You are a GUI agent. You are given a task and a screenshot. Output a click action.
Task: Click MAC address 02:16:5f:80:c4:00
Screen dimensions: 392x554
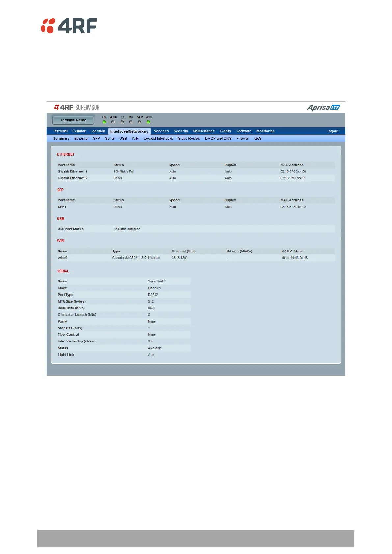pyautogui.click(x=293, y=171)
